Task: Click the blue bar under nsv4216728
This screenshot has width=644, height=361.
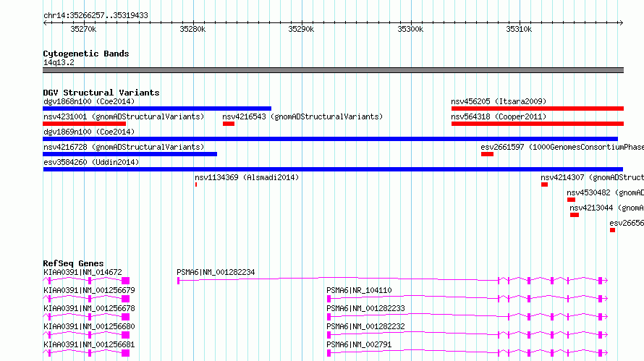Action: pos(130,154)
